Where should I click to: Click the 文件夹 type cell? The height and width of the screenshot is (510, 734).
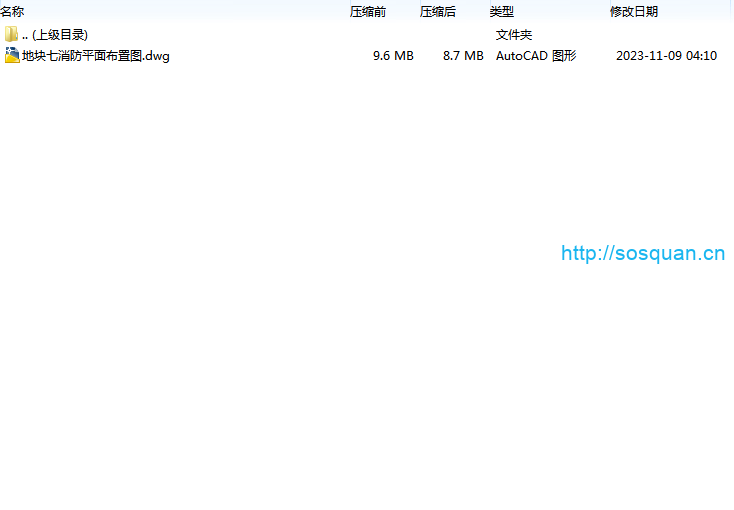514,35
